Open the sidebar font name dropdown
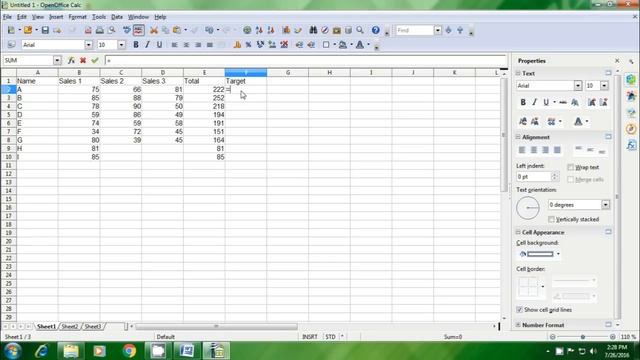The height and width of the screenshot is (360, 640). 578,86
